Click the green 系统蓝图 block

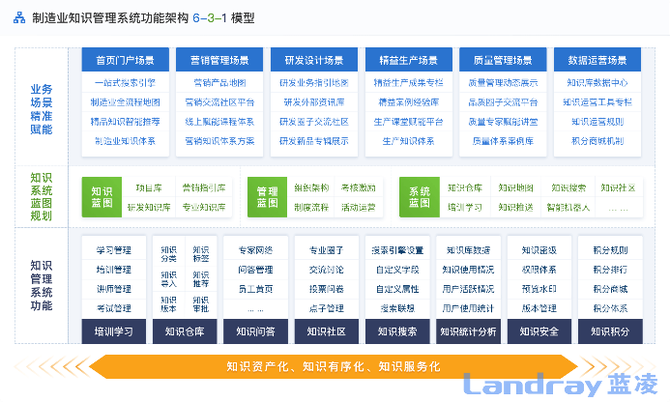pos(419,197)
